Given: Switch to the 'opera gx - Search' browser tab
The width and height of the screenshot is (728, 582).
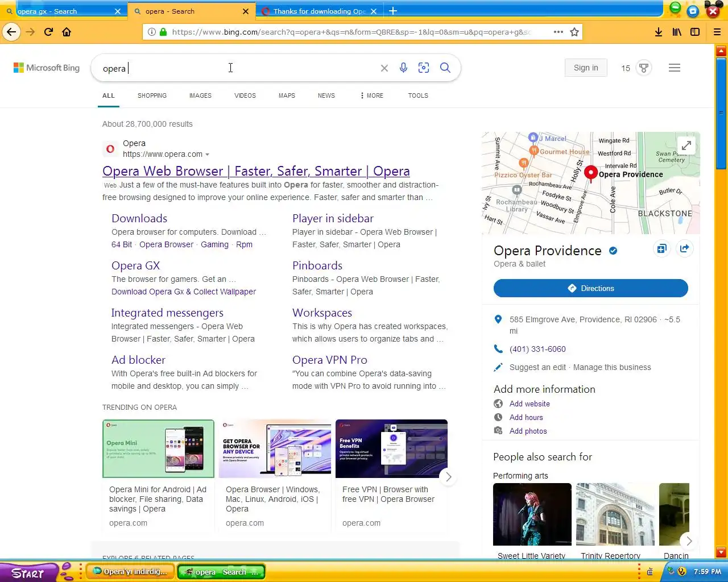Looking at the screenshot, I should coord(64,11).
